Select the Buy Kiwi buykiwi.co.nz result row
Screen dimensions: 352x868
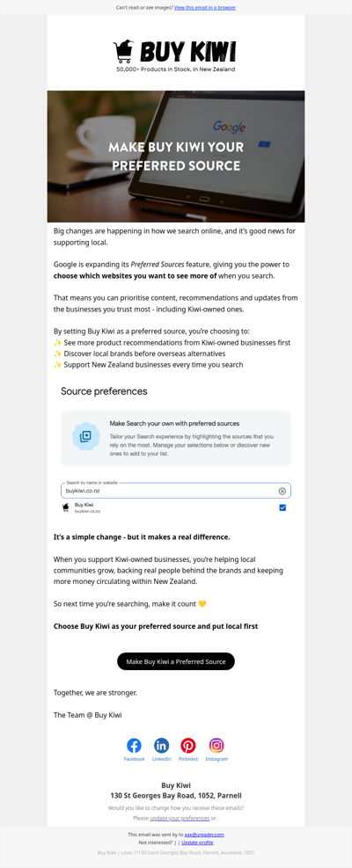pyautogui.click(x=176, y=507)
